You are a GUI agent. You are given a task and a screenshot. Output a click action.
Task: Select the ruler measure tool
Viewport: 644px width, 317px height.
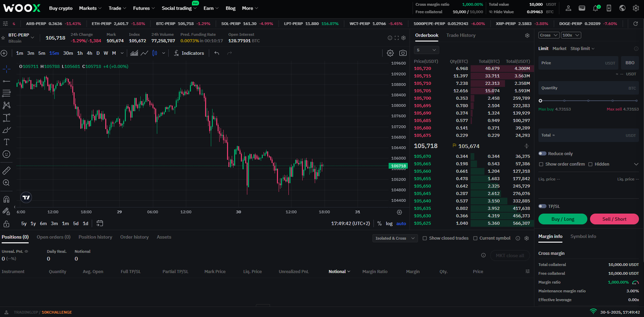(6, 170)
